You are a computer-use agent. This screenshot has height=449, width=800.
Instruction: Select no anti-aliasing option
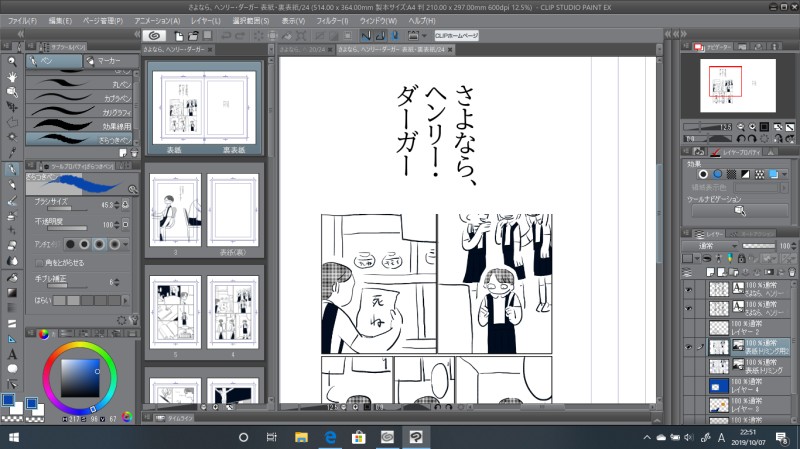tap(70, 244)
